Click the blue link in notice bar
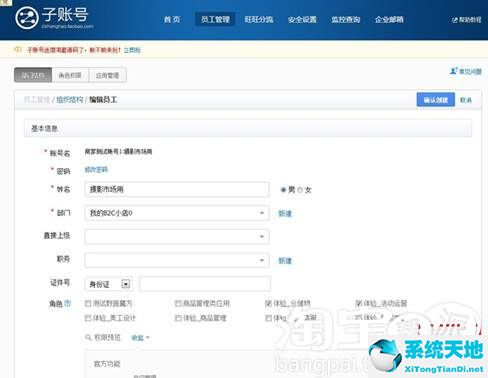The width and height of the screenshot is (488, 378). [x=132, y=50]
